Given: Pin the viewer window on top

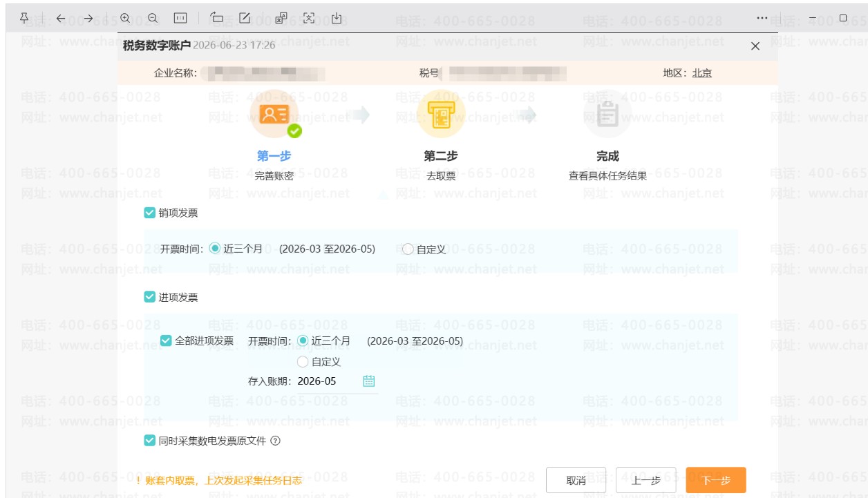Looking at the screenshot, I should [24, 17].
